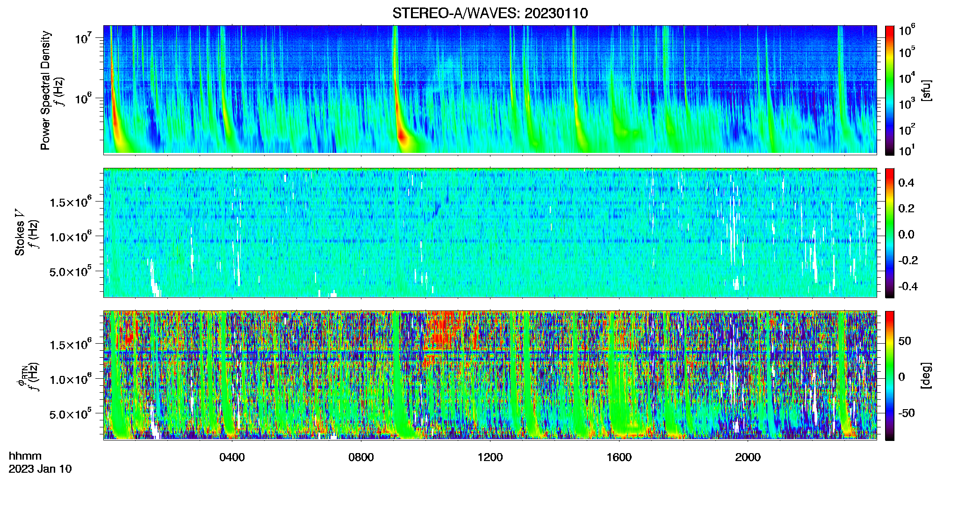Click the 0.2 Stokes V colorbar value
Screen dimensions: 980x505
pyautogui.click(x=906, y=209)
